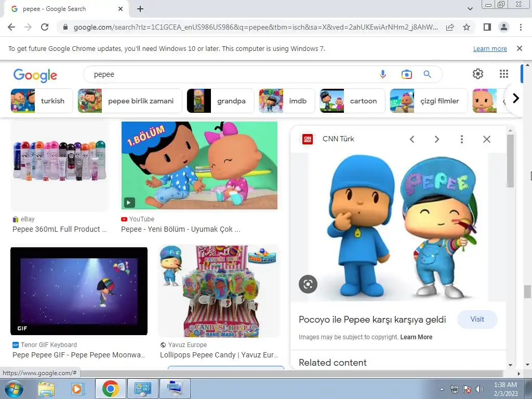532x399 pixels.
Task: Click Pocoyo ile Pepee karşı karşıya geldi title
Action: [372, 320]
